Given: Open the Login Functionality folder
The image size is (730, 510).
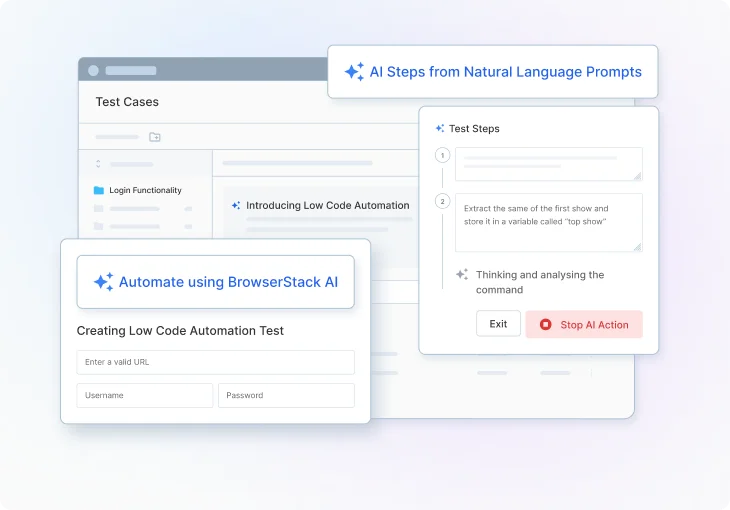Looking at the screenshot, I should (138, 190).
